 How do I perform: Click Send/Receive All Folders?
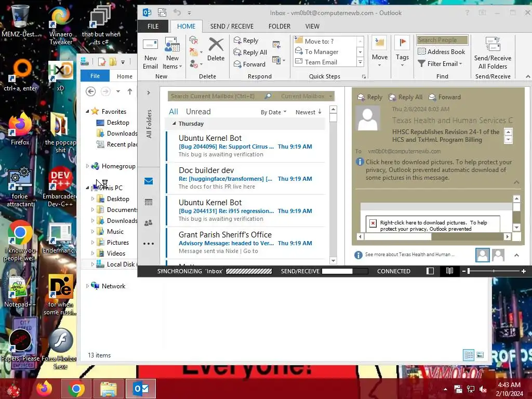pos(493,54)
